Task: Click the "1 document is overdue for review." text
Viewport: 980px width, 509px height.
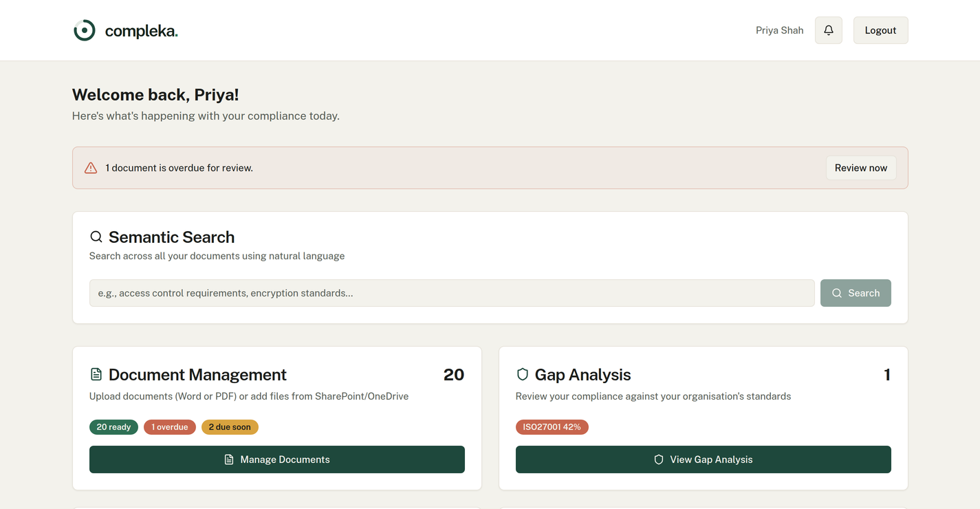Action: tap(179, 168)
